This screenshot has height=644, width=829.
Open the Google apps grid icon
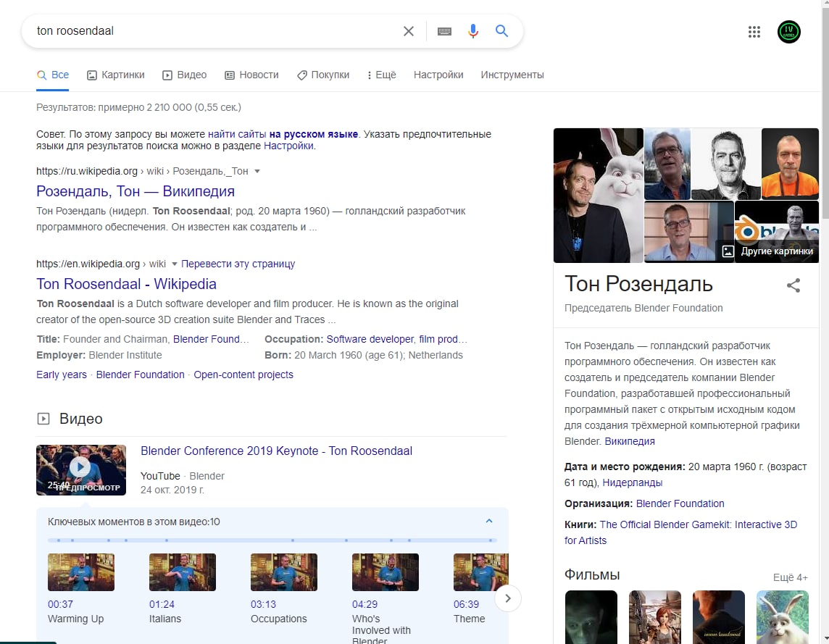(x=754, y=32)
